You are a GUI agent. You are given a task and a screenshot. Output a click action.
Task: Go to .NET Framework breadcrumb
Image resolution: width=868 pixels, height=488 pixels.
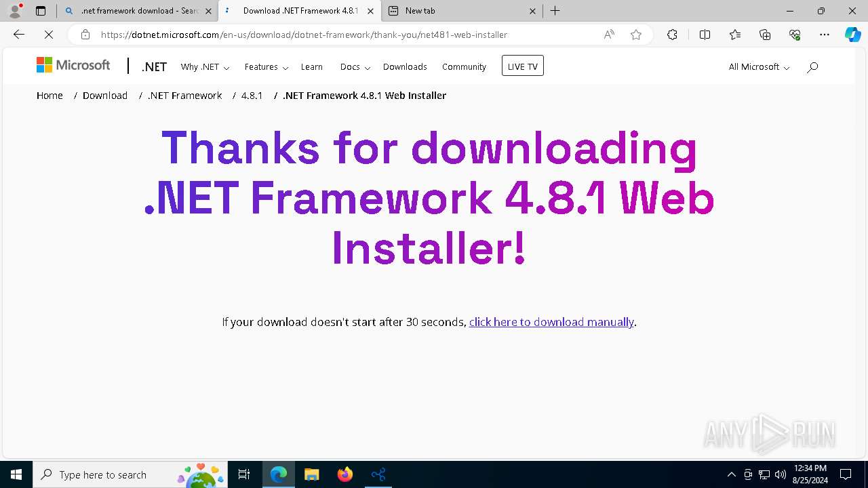[185, 96]
